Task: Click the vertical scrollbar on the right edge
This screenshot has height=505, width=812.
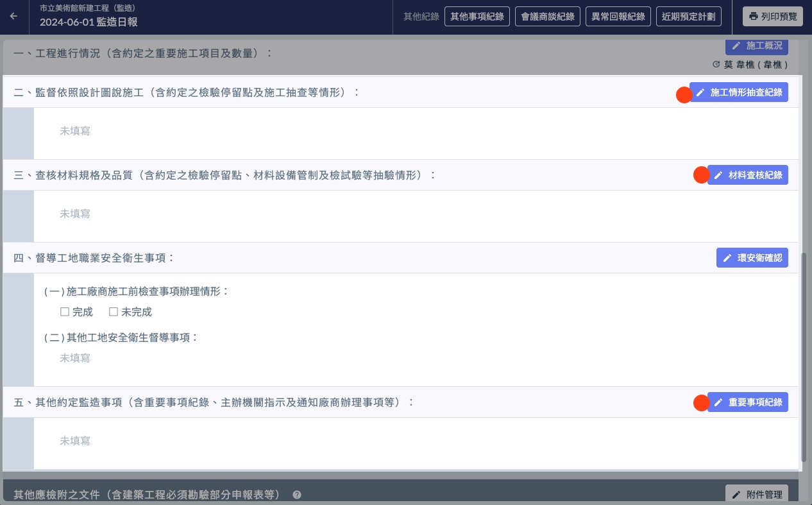Action: (x=804, y=353)
